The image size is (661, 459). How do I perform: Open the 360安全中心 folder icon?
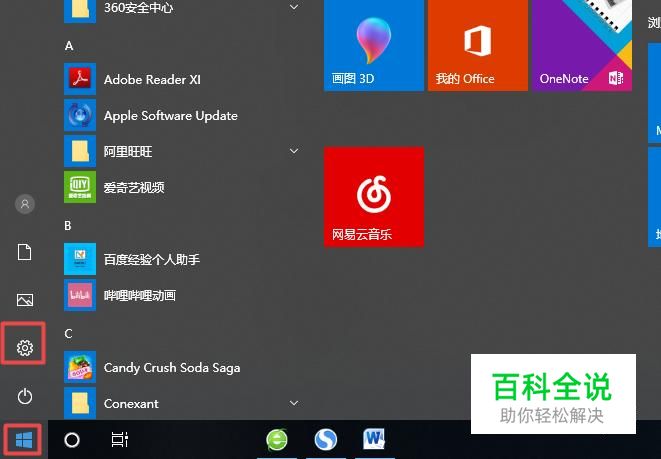[80, 10]
